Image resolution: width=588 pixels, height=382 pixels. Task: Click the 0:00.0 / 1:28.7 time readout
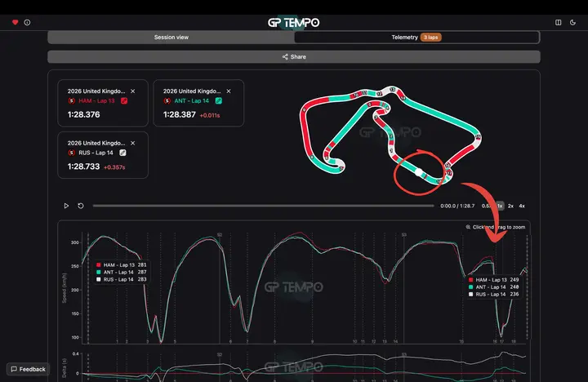tap(457, 206)
